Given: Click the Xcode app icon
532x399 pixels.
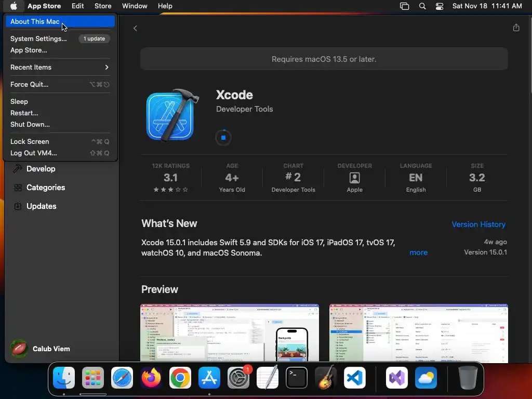Looking at the screenshot, I should coord(172,115).
